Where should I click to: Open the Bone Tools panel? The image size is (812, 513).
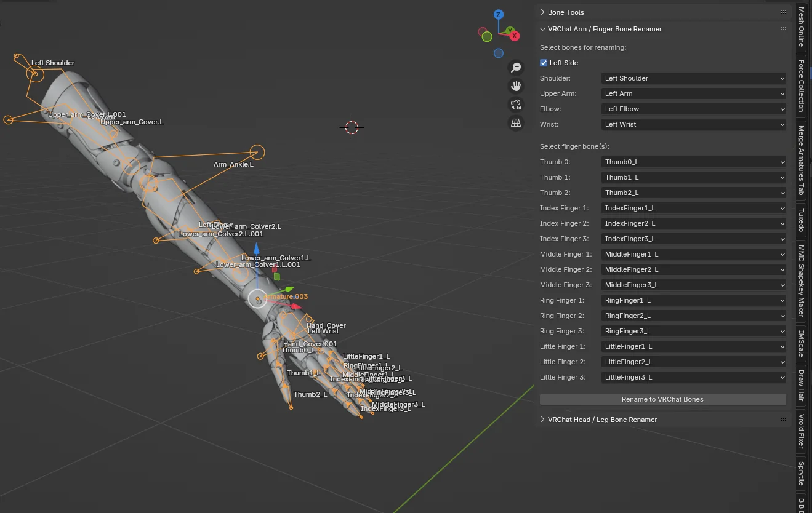coord(565,12)
